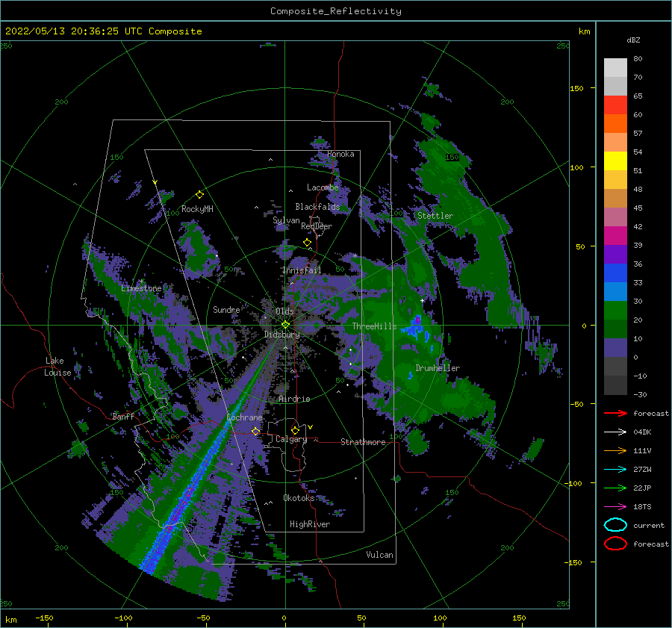This screenshot has width=672, height=628.
Task: Click the white 04DK arrow icon
Action: coord(615,432)
